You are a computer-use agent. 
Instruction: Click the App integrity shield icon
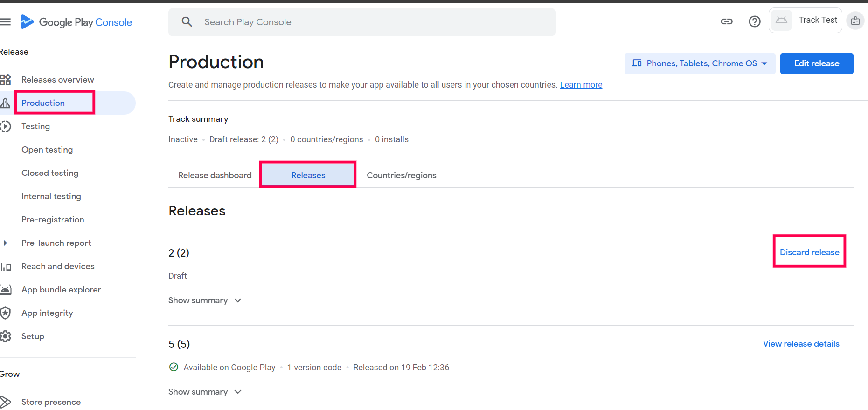click(6, 313)
